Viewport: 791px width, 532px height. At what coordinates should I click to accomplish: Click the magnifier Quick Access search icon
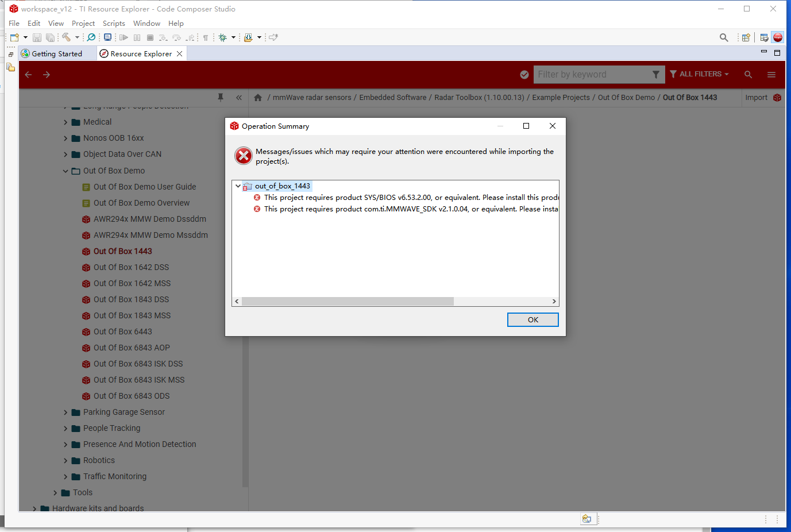[x=724, y=37]
